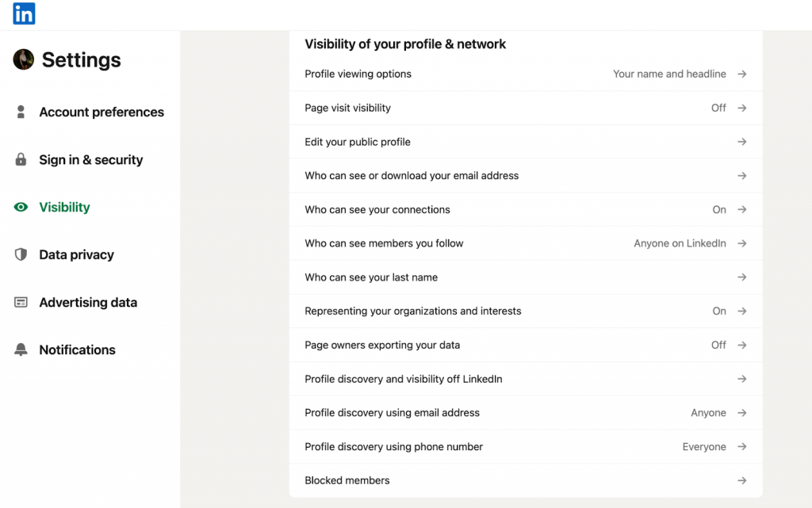Click the LinkedIn logo icon
The width and height of the screenshot is (812, 508).
click(x=24, y=13)
